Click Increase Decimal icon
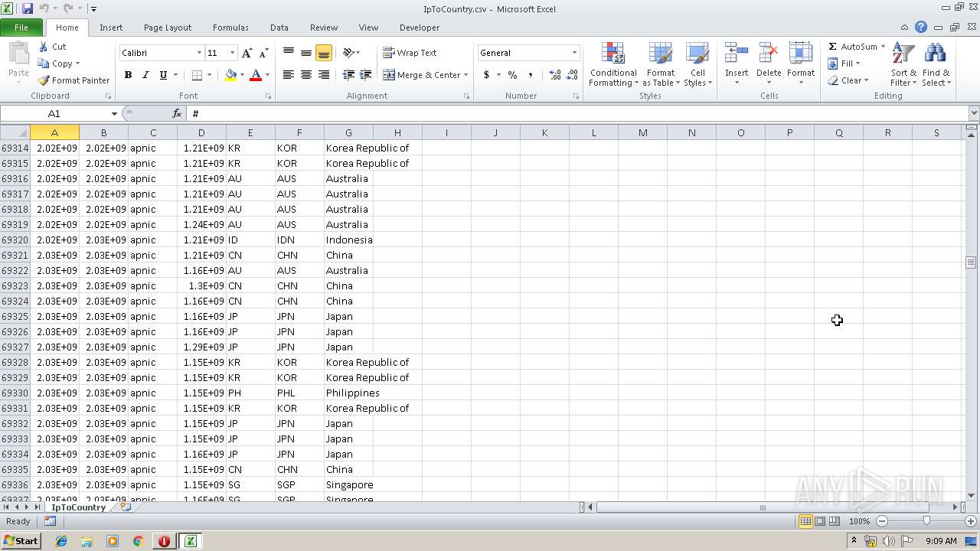 [x=554, y=75]
